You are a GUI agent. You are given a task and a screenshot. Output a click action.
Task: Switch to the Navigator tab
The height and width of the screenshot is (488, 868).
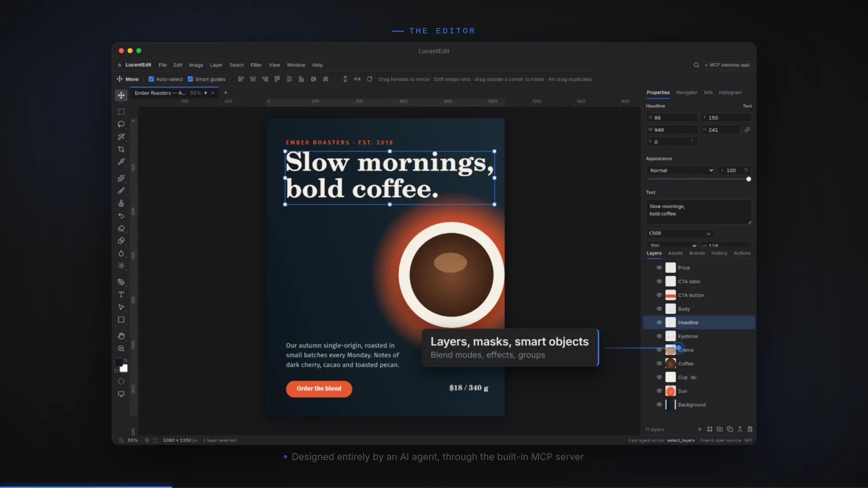687,93
